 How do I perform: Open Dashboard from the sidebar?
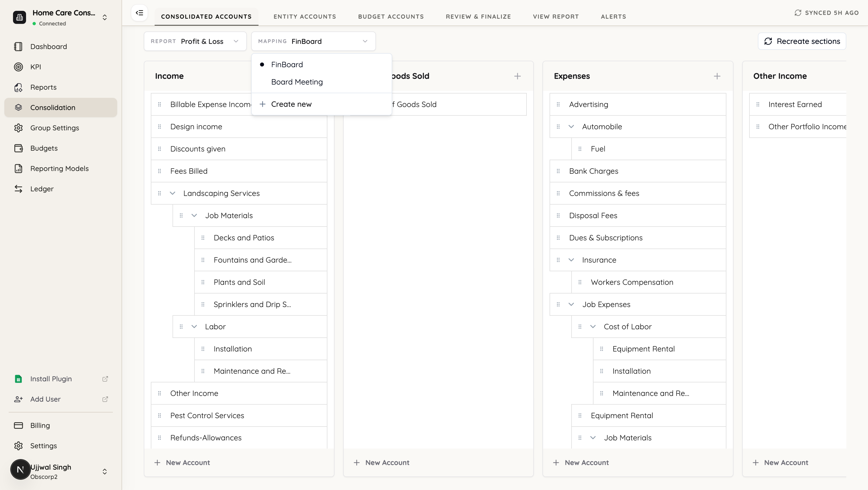tap(61, 46)
